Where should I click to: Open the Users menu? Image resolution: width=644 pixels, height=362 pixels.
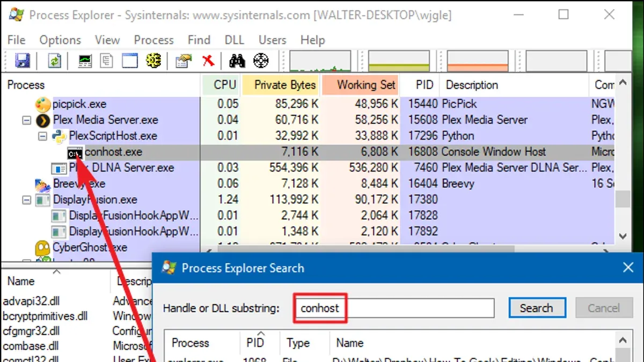click(273, 40)
